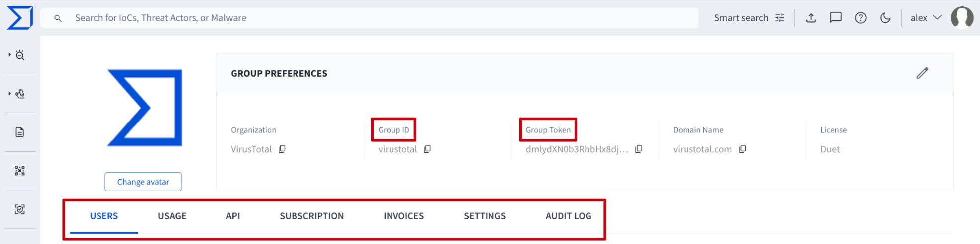
Task: Select the truncated group token text
Action: pos(577,149)
